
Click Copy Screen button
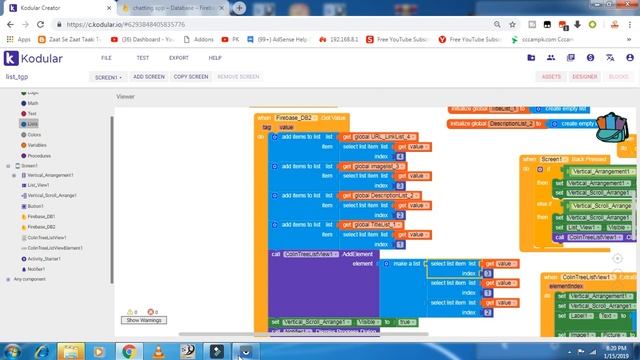(191, 77)
